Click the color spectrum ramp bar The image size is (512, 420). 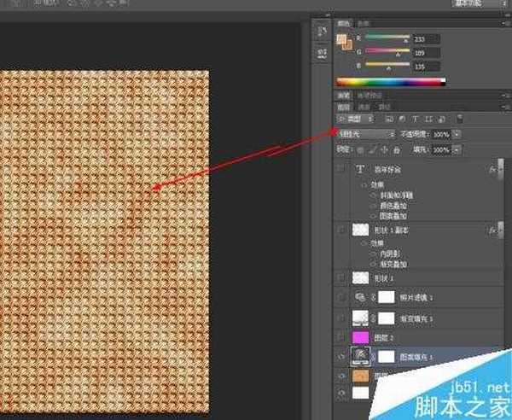(x=390, y=82)
